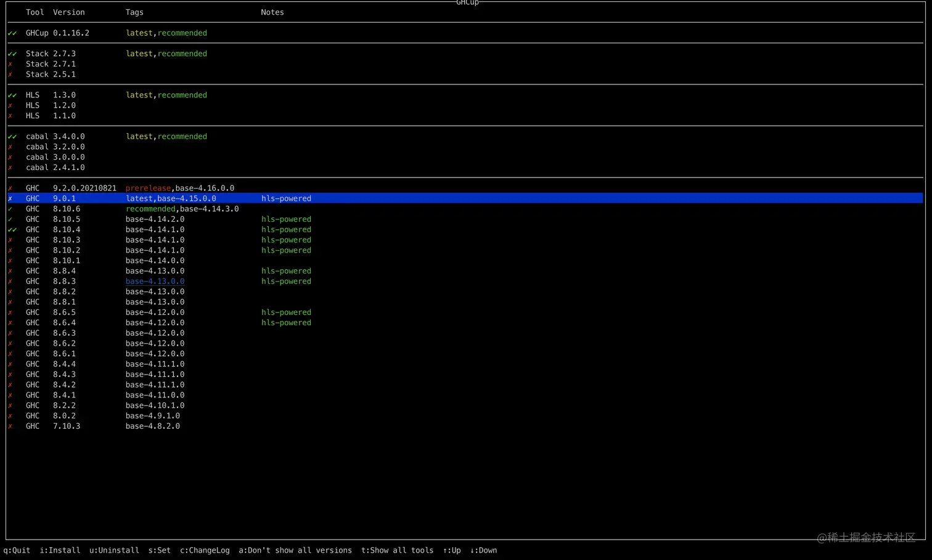Viewport: 932px width, 560px height.
Task: Click the double-check mark beside HLS 1.3.0
Action: pyautogui.click(x=12, y=95)
